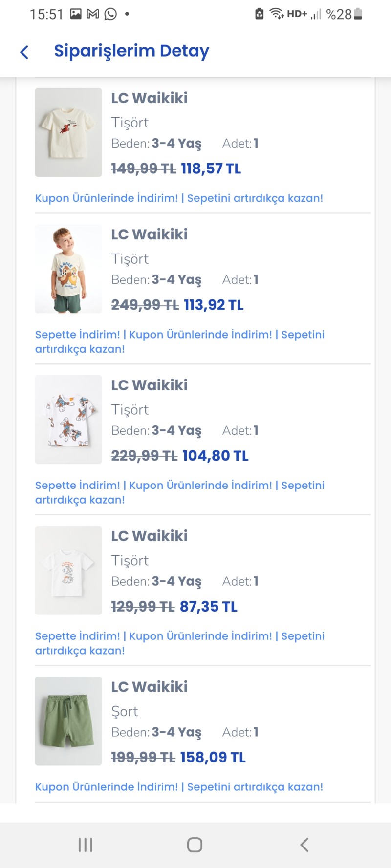Tap the coupon promo link under the Şort item
Viewport: 391px width, 868px height.
click(x=179, y=787)
